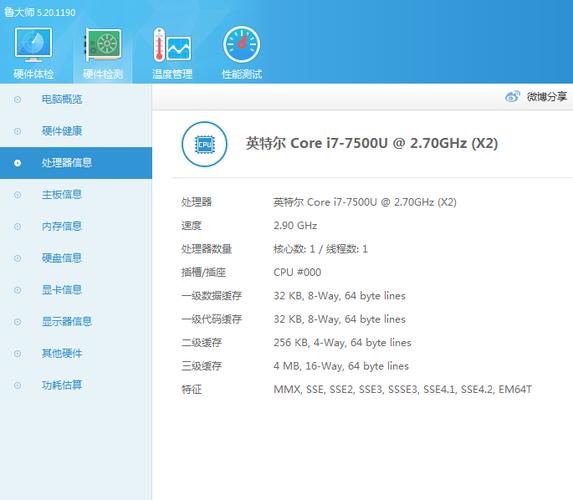This screenshot has height=500, width=573.
Task: Click the 一级数据缓存 cache value
Action: pyautogui.click(x=339, y=296)
